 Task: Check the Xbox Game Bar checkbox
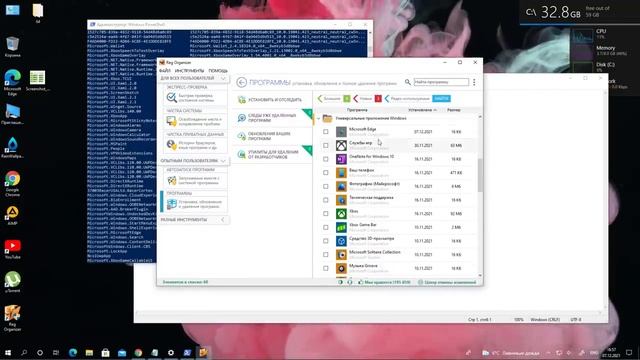tap(325, 227)
